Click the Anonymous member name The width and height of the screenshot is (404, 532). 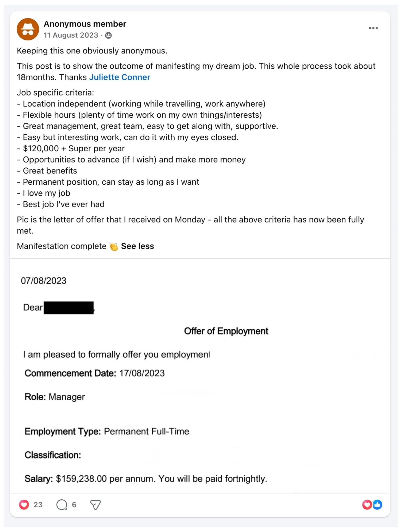[85, 24]
